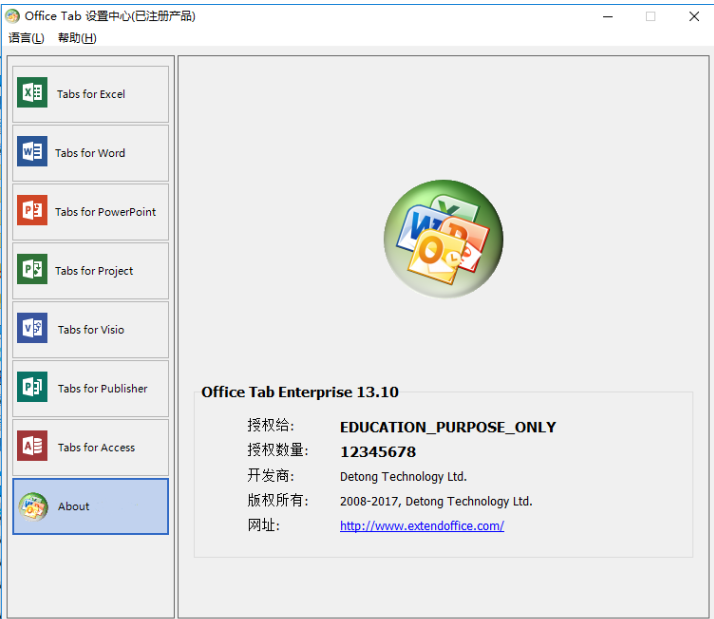
Task: Switch to Tabs for PowerPoint label
Action: [106, 212]
